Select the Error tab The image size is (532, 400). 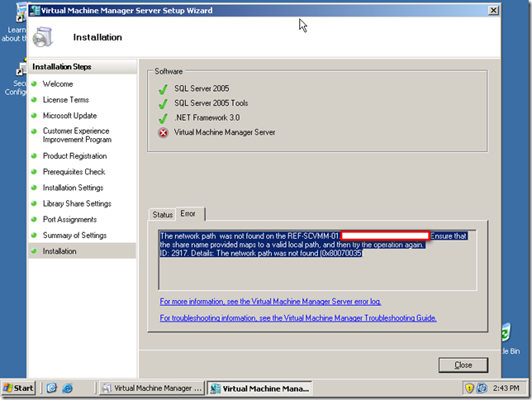[x=188, y=213]
